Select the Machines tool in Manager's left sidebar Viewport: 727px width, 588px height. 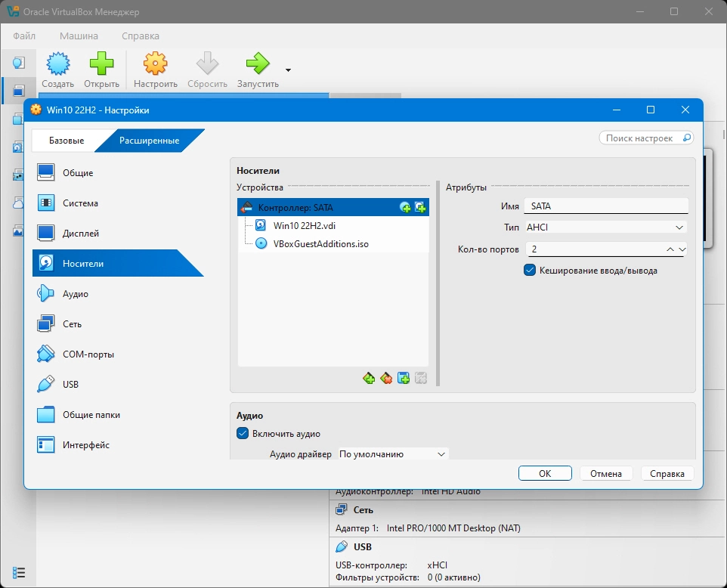pos(18,91)
